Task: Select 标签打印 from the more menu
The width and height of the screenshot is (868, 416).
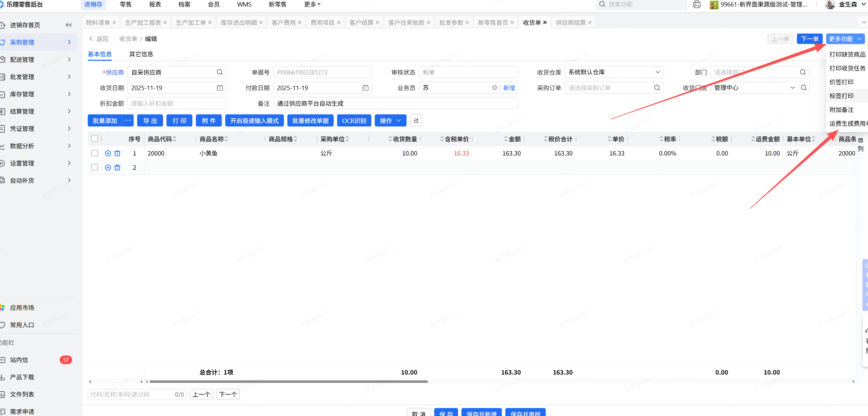Action: click(x=841, y=96)
